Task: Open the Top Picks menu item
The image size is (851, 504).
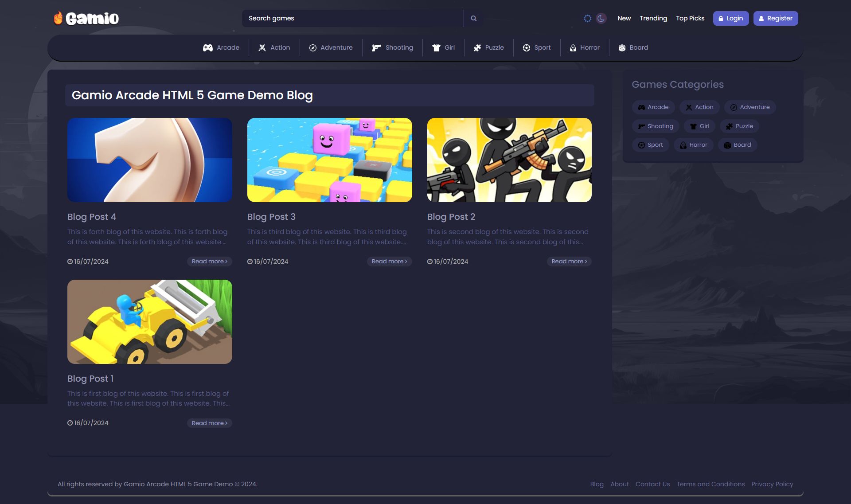Action: pos(690,18)
